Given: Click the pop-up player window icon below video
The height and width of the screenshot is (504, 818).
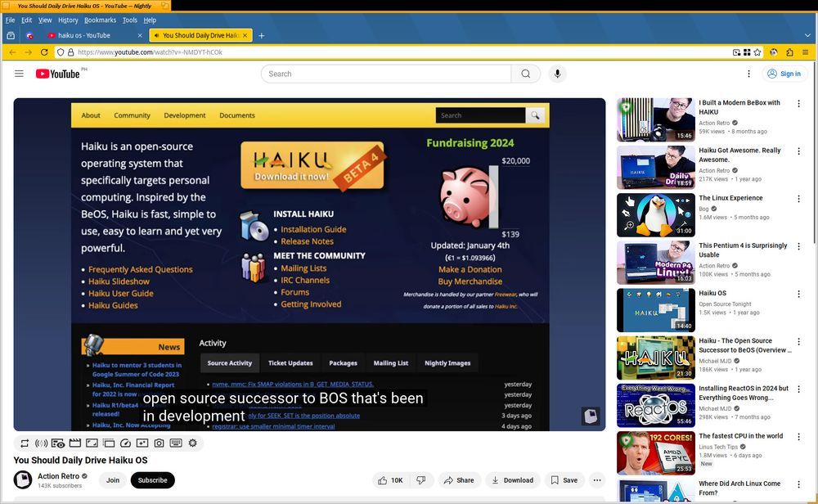Looking at the screenshot, I should click(x=109, y=443).
